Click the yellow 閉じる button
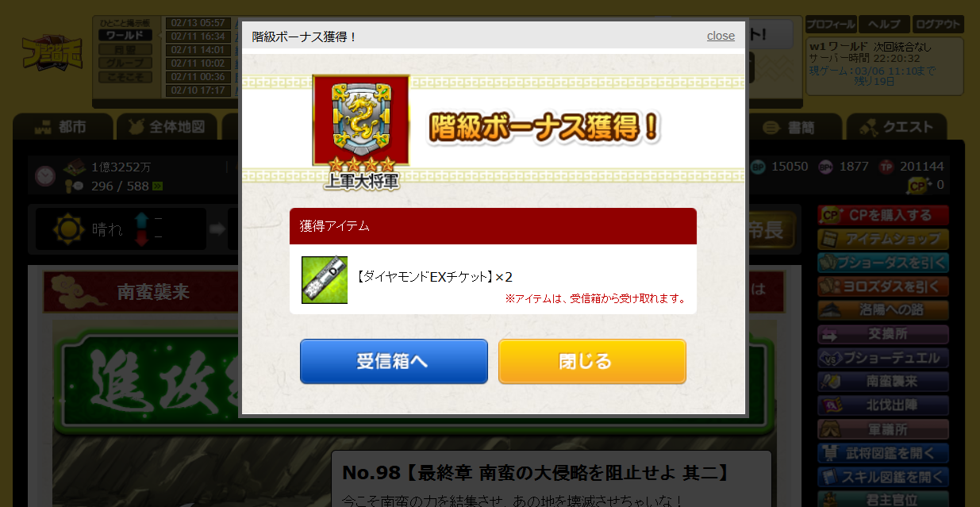980x507 pixels. (592, 361)
